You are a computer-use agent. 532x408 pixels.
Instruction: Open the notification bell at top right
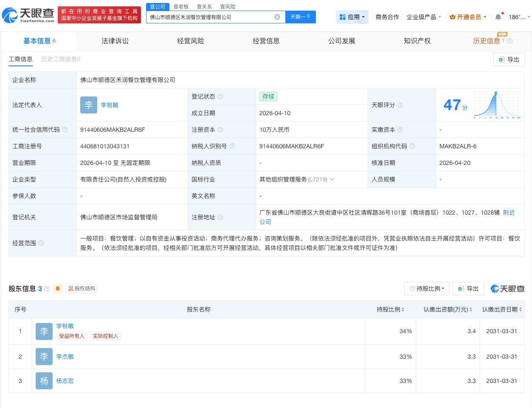tap(498, 17)
